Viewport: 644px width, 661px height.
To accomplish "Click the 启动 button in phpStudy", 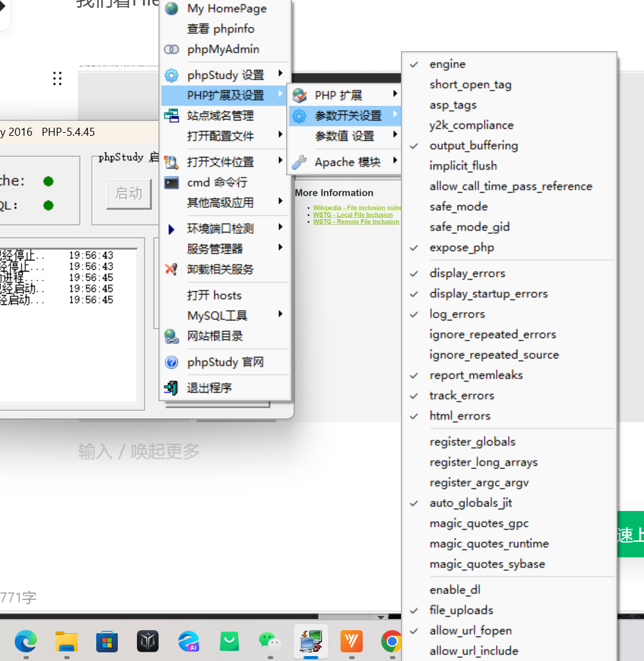I will point(129,194).
